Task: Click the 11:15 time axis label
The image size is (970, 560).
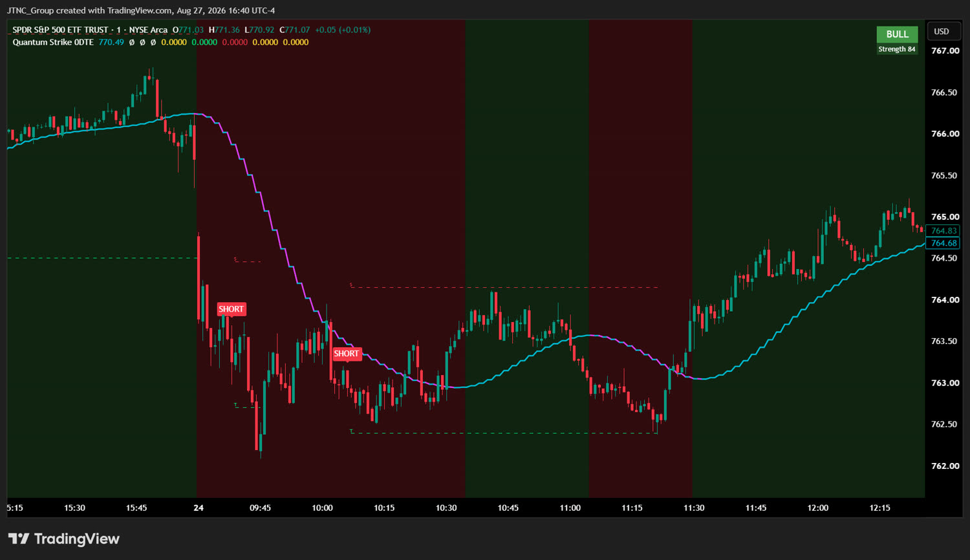Action: click(632, 508)
